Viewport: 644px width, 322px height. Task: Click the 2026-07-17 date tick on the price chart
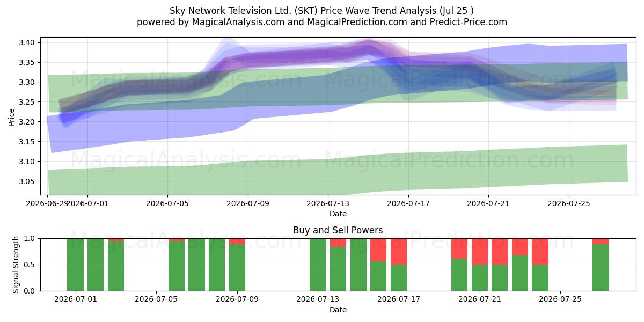pos(408,203)
